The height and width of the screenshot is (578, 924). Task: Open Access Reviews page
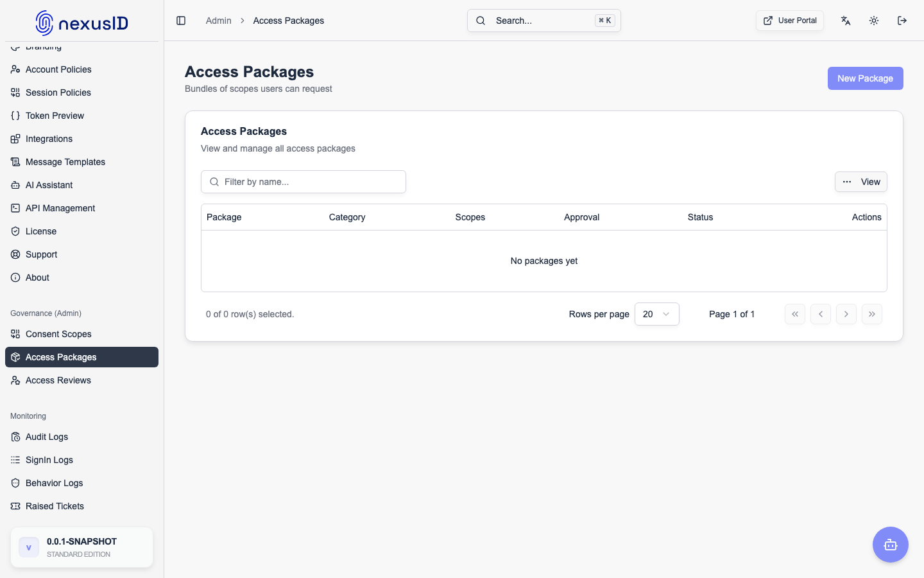click(81, 380)
